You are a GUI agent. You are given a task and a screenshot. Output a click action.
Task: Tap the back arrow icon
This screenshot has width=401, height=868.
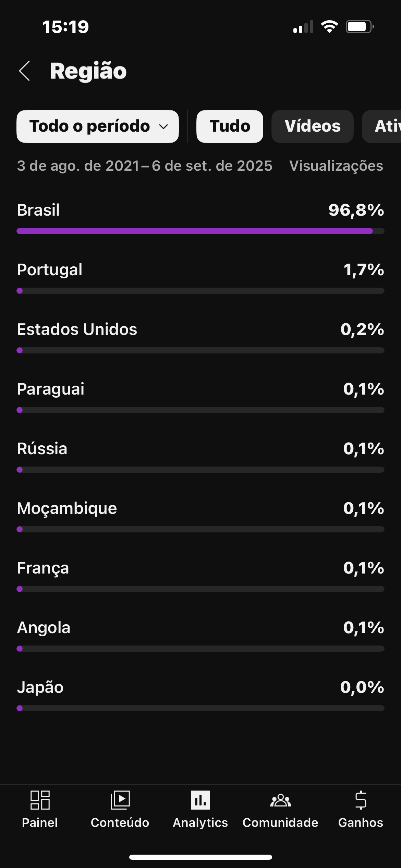(25, 71)
